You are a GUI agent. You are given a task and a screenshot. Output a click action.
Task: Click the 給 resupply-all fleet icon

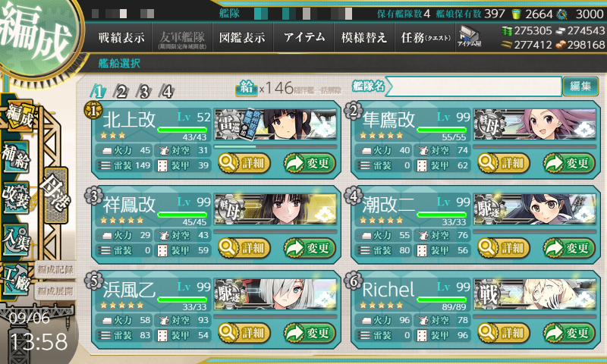[x=246, y=88]
